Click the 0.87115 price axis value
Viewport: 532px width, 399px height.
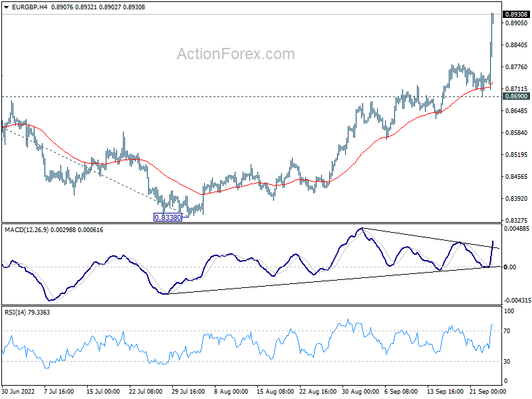click(517, 89)
